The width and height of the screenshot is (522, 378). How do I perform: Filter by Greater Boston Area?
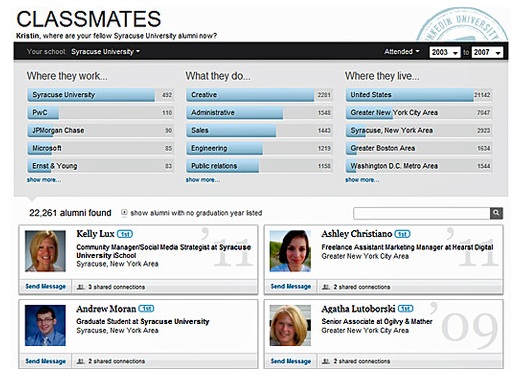419,148
